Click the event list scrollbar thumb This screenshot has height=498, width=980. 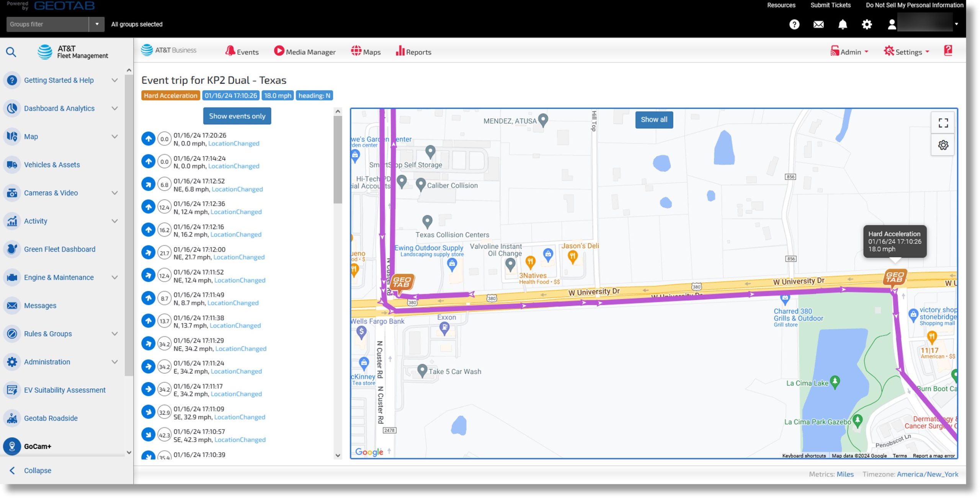pyautogui.click(x=338, y=160)
